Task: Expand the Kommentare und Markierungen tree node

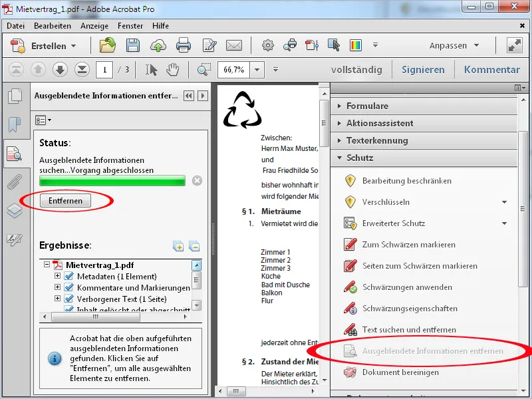Action: [57, 287]
